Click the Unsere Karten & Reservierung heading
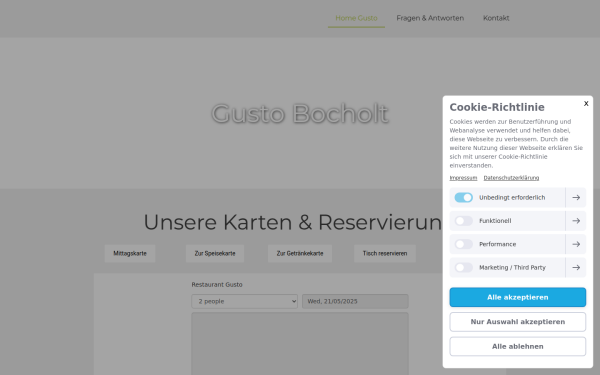600x375 pixels. (293, 222)
